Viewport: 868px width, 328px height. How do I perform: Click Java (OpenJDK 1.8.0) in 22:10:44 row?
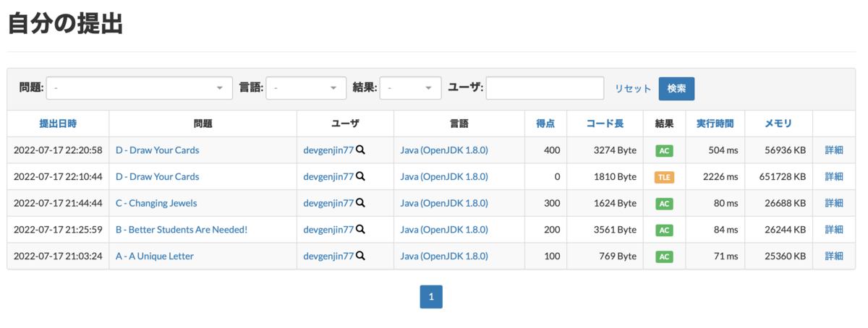444,177
